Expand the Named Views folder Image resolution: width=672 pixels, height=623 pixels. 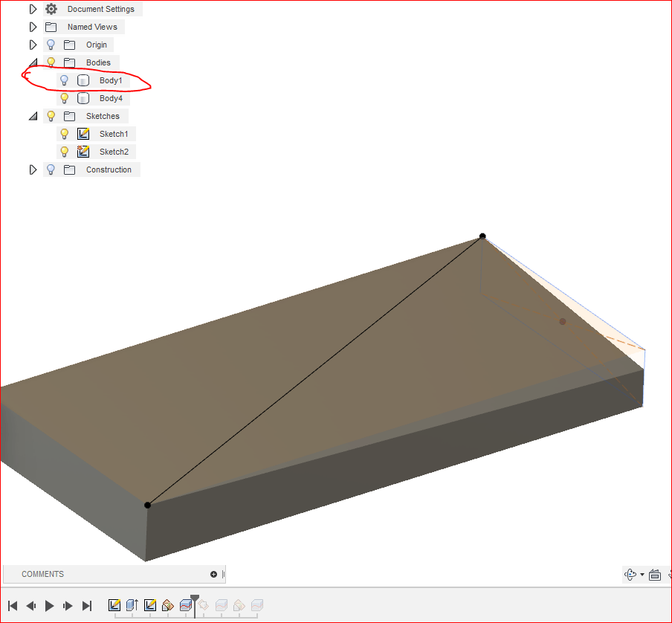(32, 26)
